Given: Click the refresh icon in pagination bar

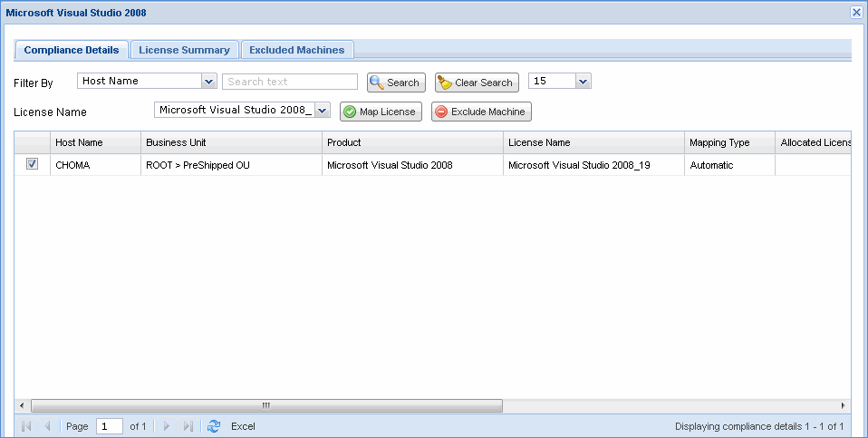Looking at the screenshot, I should [214, 426].
